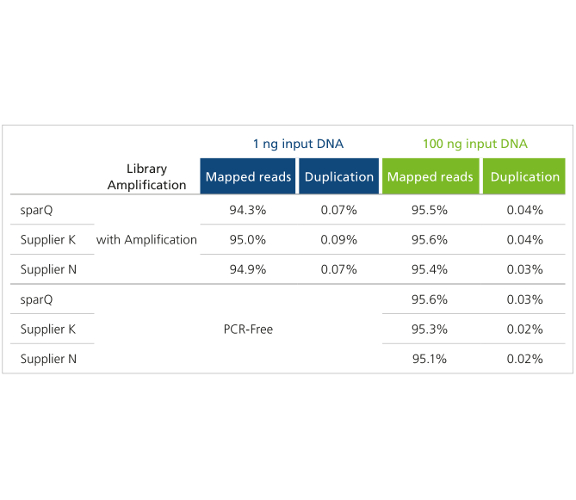Select the first sparQ row label
The width and height of the screenshot is (576, 500).
pos(36,210)
